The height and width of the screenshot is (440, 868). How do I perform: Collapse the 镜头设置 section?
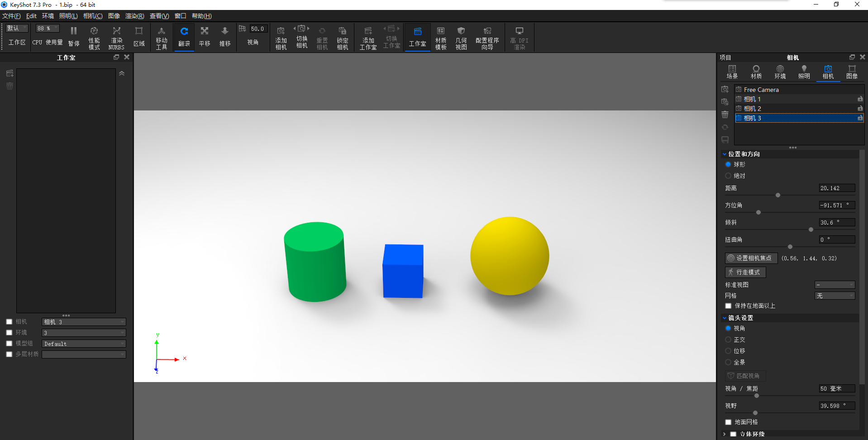725,318
